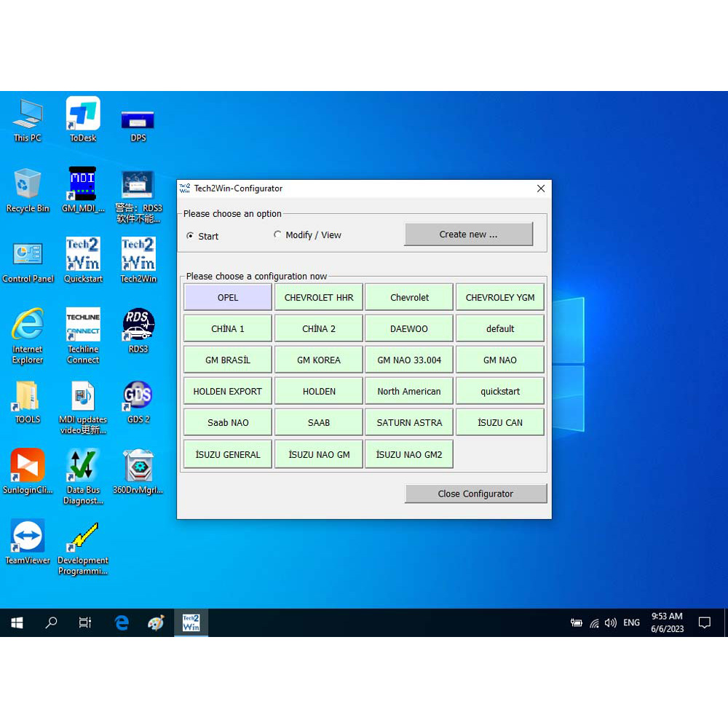728x728 pixels.
Task: Click the ENG language indicator
Action: point(631,622)
